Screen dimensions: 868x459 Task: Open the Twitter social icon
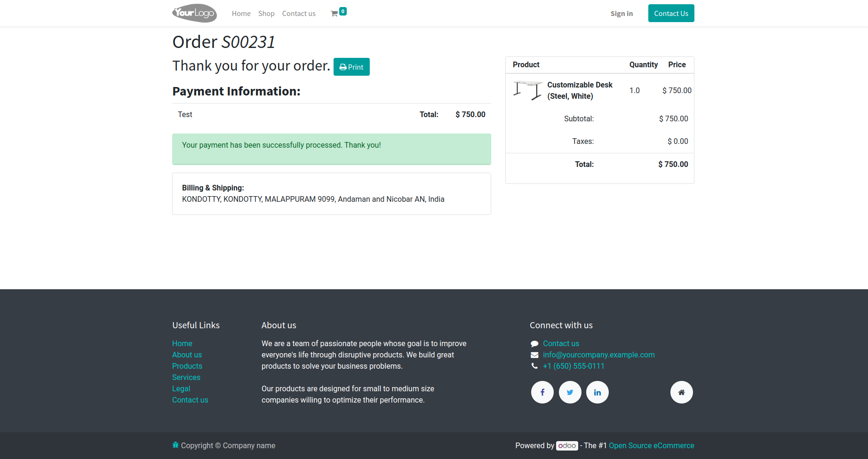pyautogui.click(x=570, y=392)
